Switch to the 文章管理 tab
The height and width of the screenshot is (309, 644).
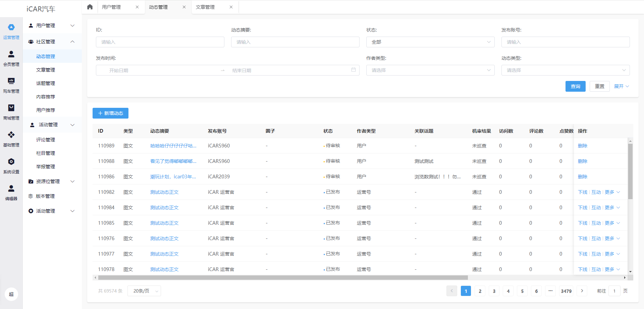pyautogui.click(x=205, y=7)
